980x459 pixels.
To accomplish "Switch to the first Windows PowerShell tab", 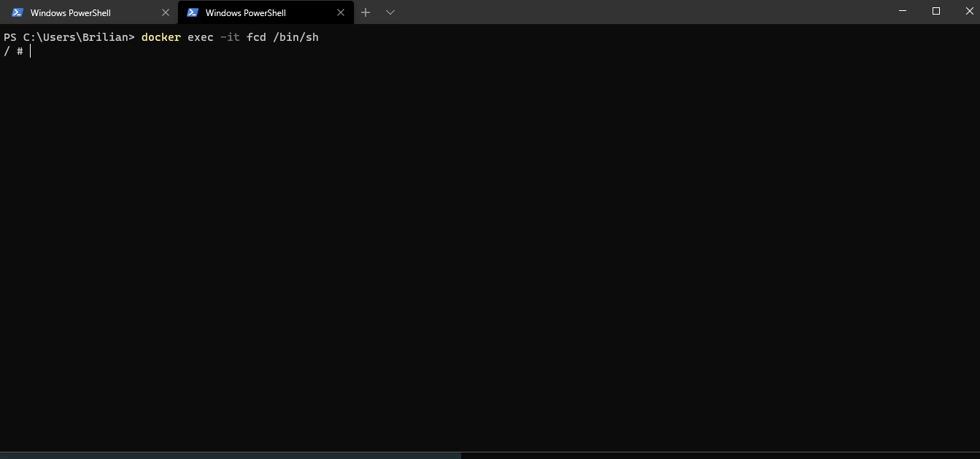I will pyautogui.click(x=90, y=12).
